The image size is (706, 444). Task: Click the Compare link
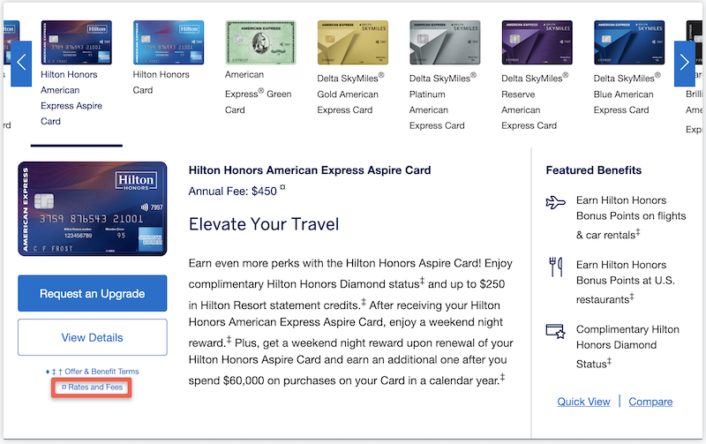click(650, 402)
